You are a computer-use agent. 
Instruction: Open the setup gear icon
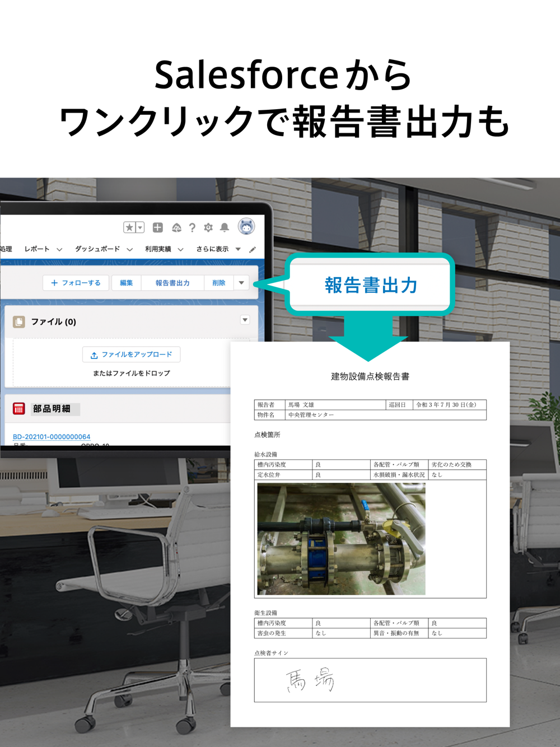pyautogui.click(x=208, y=227)
